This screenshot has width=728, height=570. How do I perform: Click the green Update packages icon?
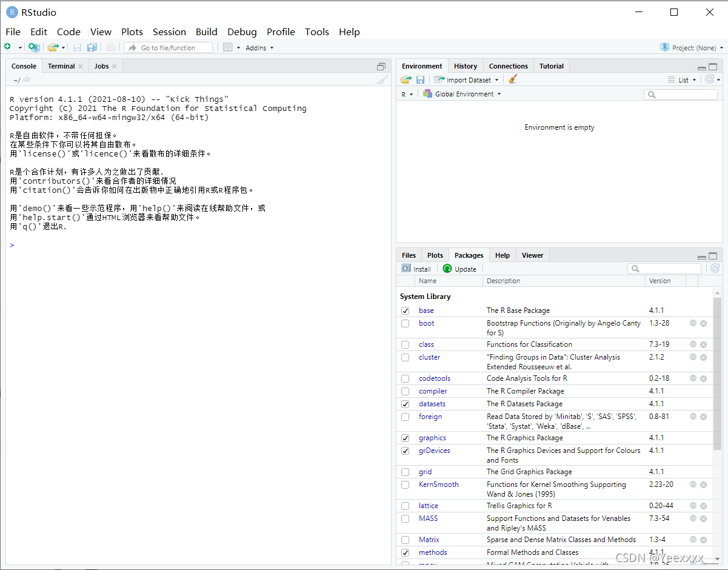447,269
